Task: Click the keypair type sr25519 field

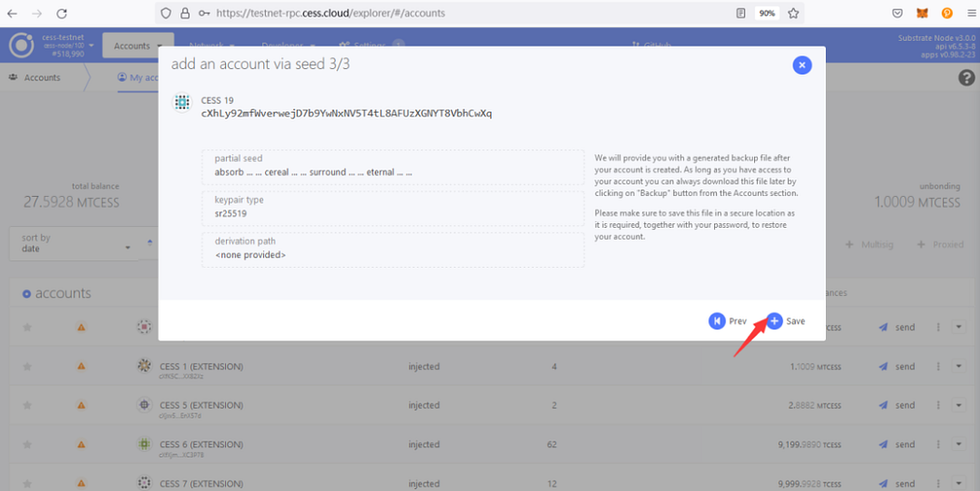Action: [x=393, y=207]
